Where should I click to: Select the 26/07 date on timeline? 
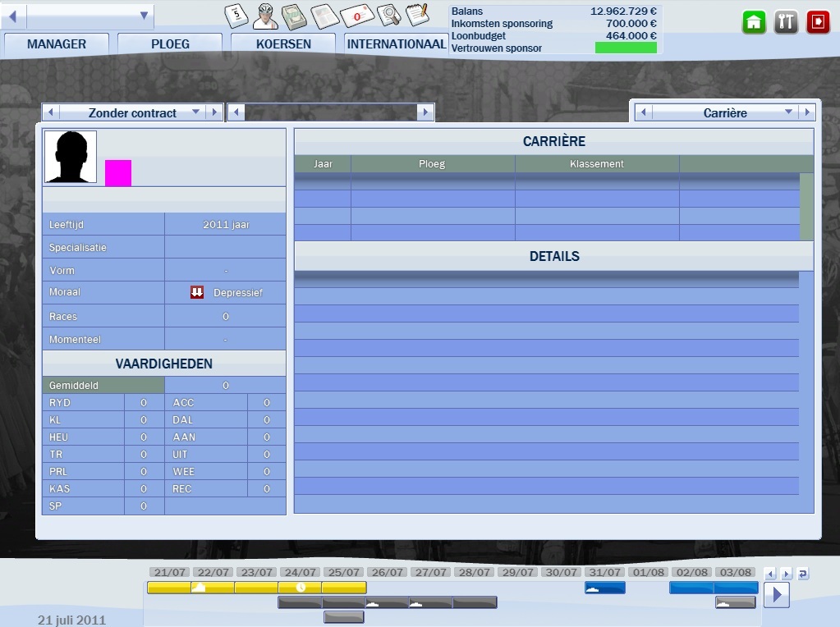click(x=386, y=572)
